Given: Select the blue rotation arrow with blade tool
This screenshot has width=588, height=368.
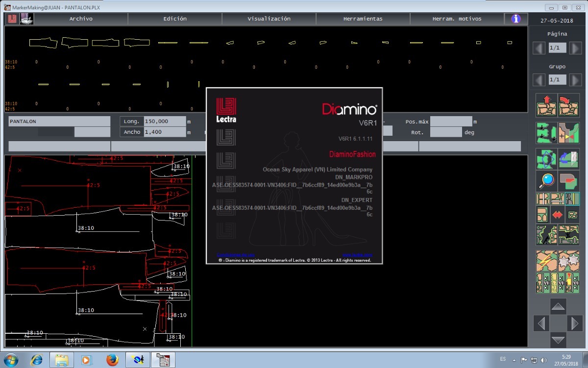Looking at the screenshot, I should coord(568,159).
